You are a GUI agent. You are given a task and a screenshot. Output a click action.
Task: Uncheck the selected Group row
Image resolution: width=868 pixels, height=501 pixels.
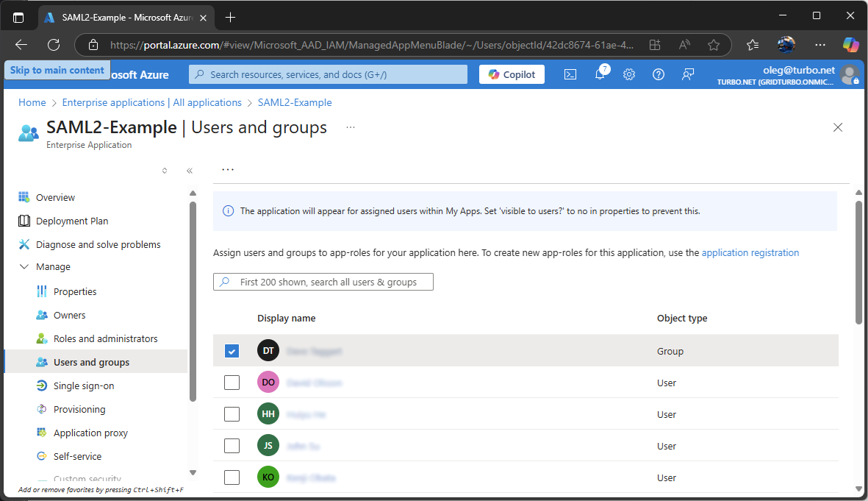click(x=232, y=351)
